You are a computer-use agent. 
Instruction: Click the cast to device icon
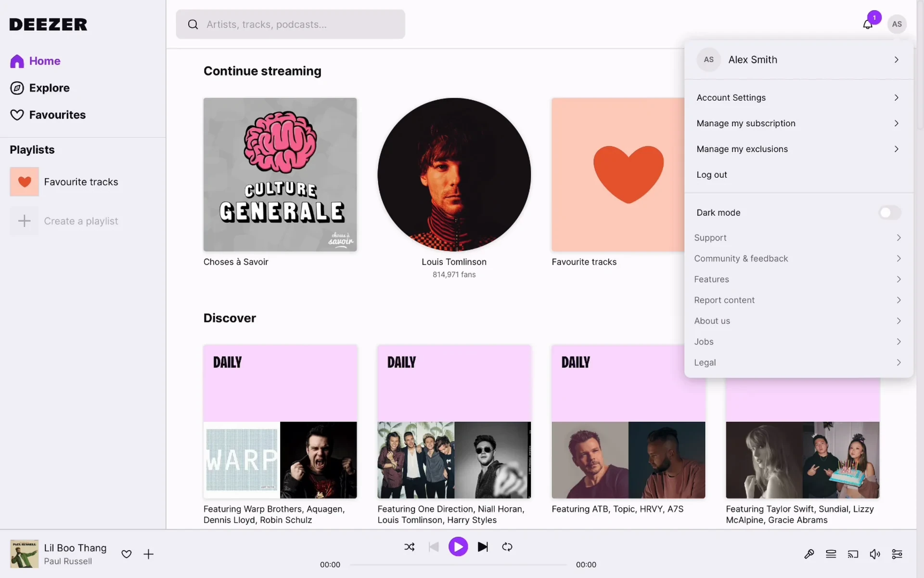[853, 554]
